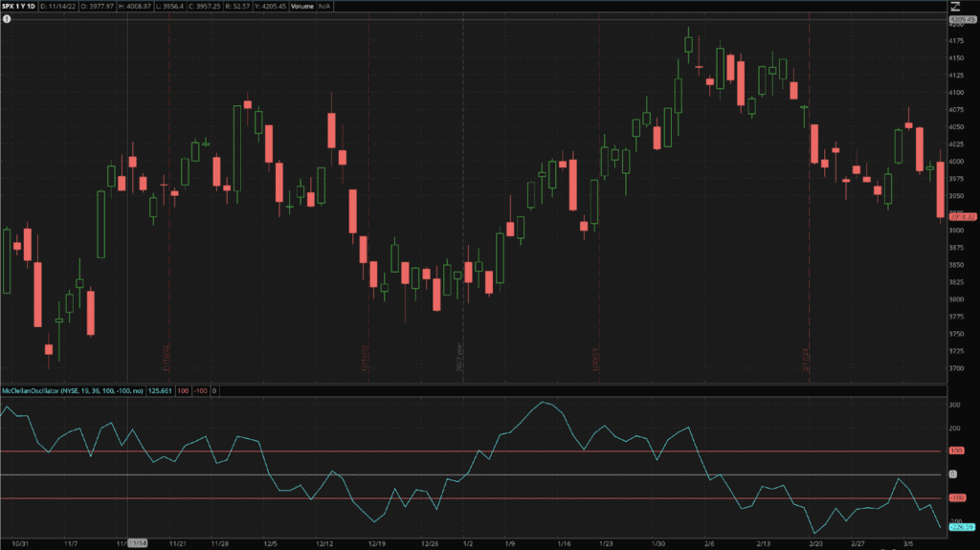This screenshot has height=550, width=980.
Task: Click the 2022 year divider label
Action: (x=460, y=358)
